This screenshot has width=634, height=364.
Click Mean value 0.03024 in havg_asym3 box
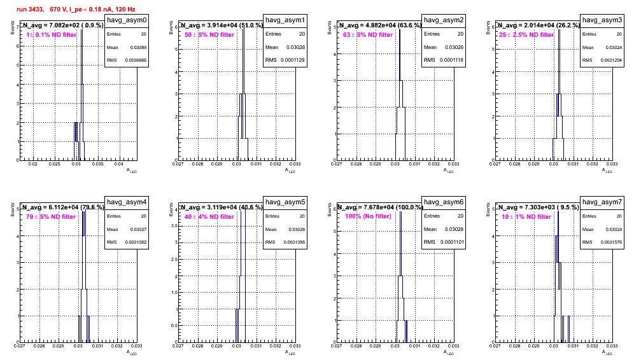point(614,47)
